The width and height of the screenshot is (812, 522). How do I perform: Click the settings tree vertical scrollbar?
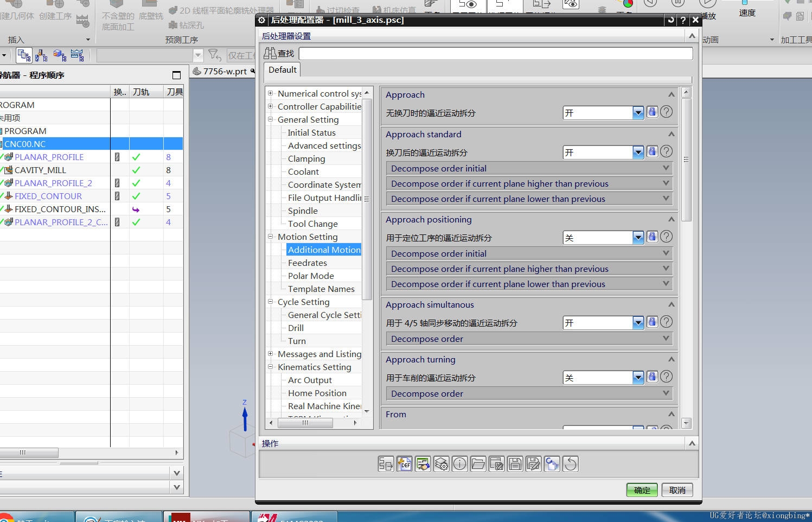[x=367, y=198]
